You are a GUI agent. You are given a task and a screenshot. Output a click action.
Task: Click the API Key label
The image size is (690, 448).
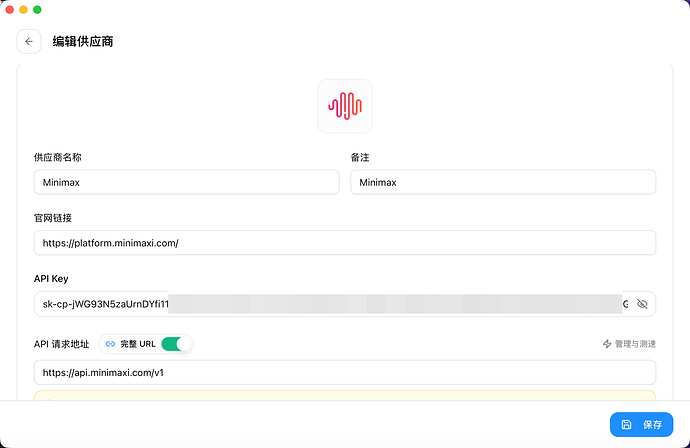[x=51, y=279]
